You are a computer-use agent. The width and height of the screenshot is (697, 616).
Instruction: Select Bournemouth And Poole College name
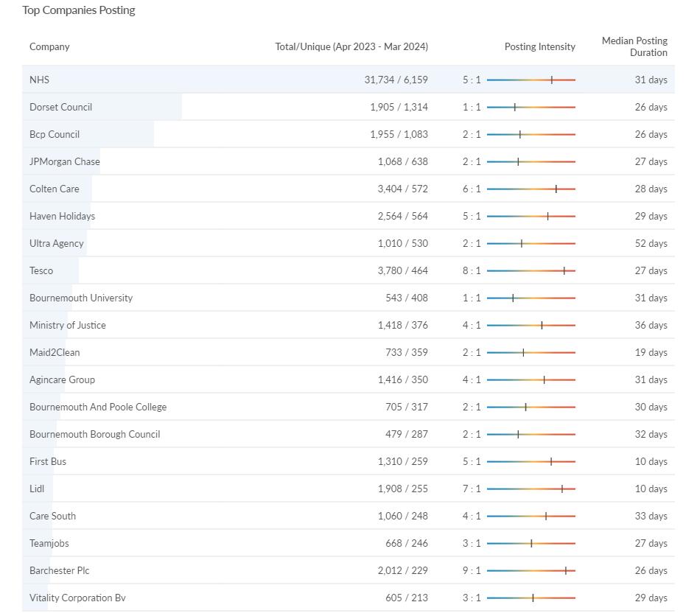[98, 407]
